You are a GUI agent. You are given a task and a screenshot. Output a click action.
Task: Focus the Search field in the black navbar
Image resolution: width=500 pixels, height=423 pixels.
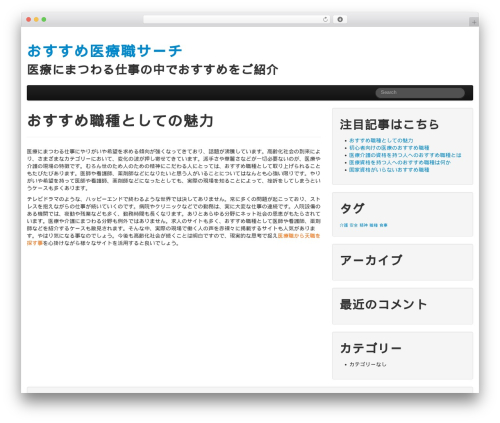[x=420, y=93]
